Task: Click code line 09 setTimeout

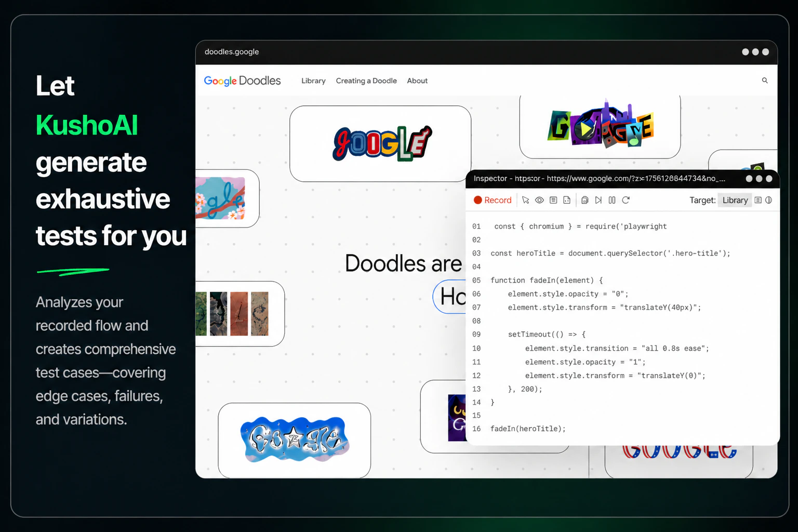Action: (547, 335)
